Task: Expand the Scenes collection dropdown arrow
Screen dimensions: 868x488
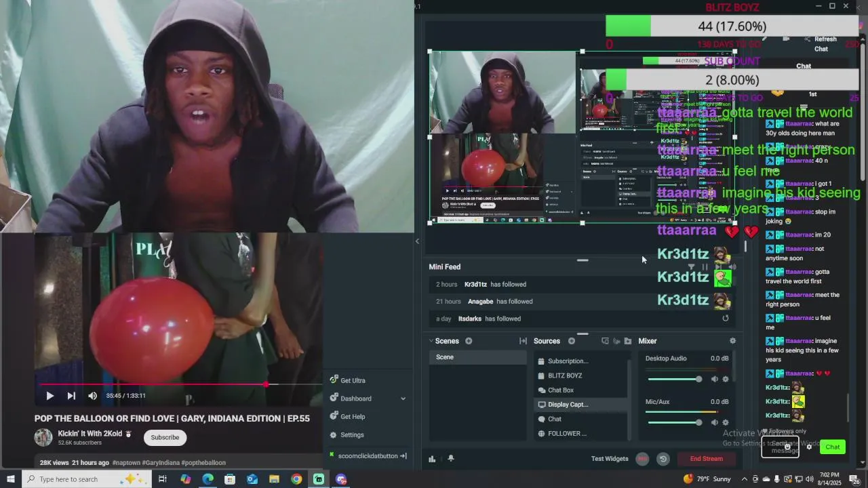Action: 431,341
